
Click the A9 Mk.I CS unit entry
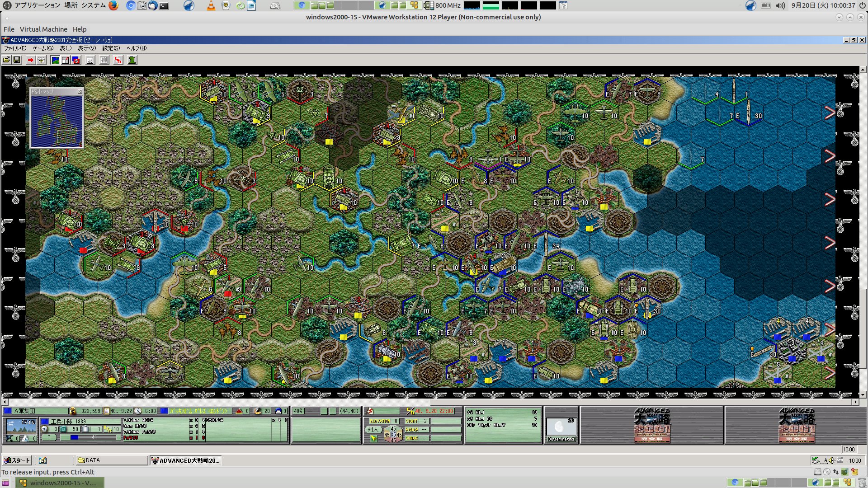(480, 419)
